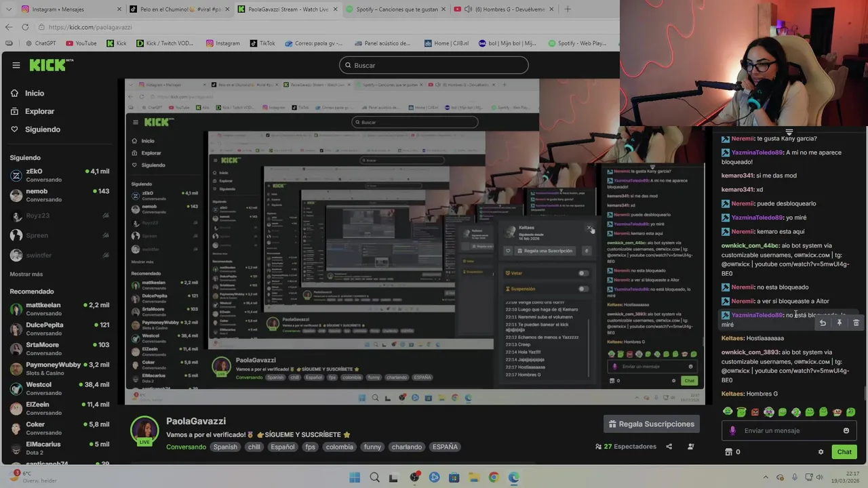Select the Español tag

click(x=283, y=447)
